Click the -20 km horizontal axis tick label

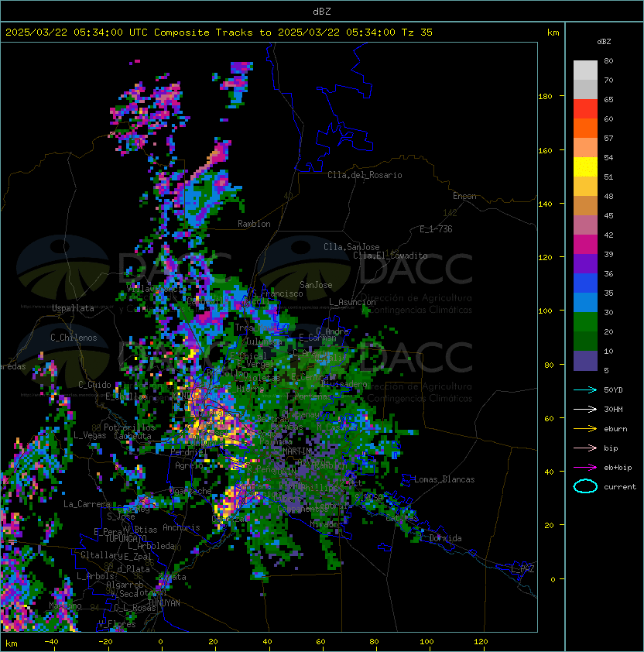[105, 642]
